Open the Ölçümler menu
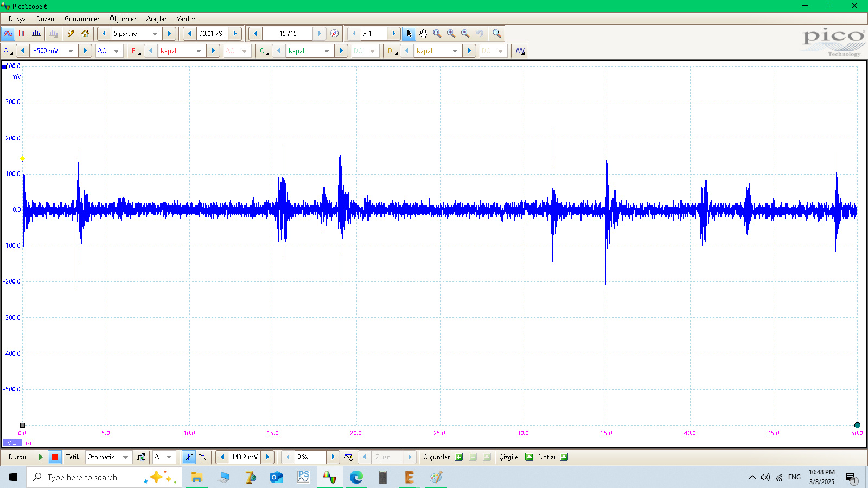Image resolution: width=868 pixels, height=488 pixels. point(123,19)
